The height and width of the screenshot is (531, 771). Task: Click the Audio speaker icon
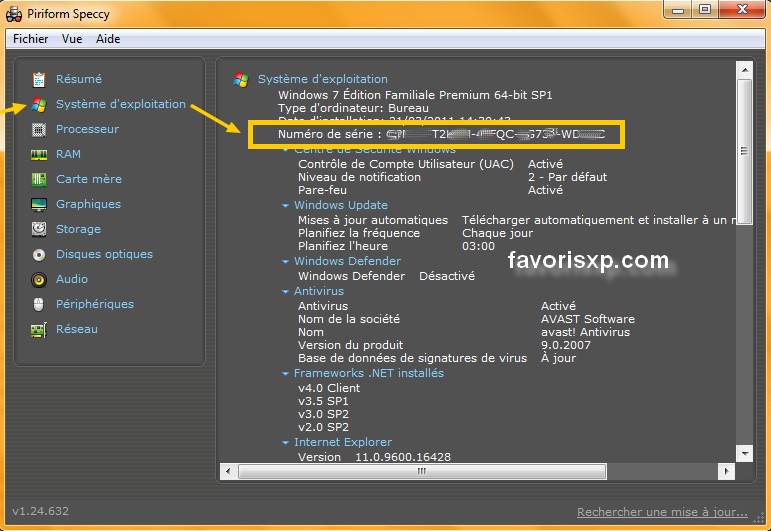tap(39, 279)
